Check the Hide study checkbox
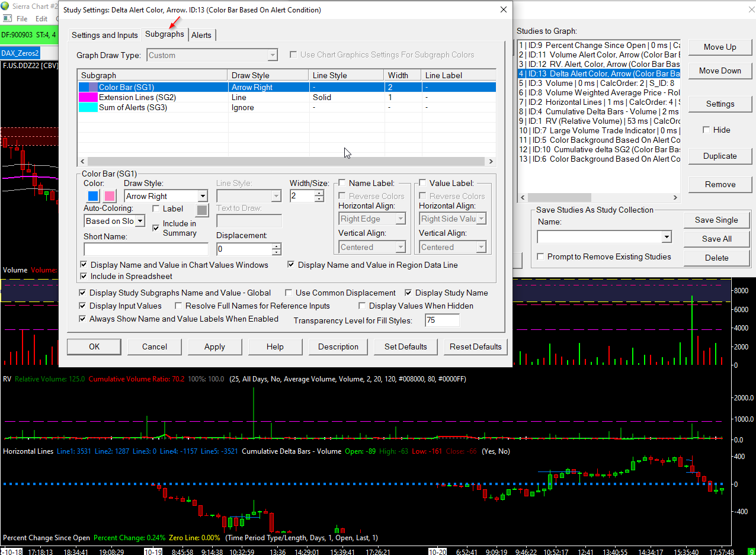Image resolution: width=756 pixels, height=555 pixels. point(706,130)
